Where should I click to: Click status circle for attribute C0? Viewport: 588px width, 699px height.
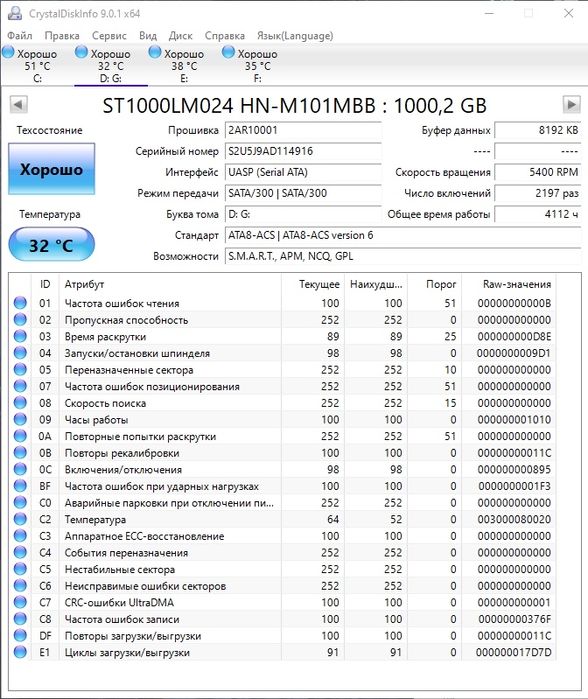(x=20, y=503)
